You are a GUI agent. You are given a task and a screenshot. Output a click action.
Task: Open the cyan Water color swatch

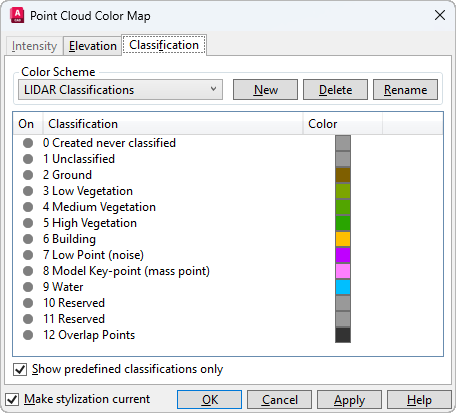coord(343,287)
